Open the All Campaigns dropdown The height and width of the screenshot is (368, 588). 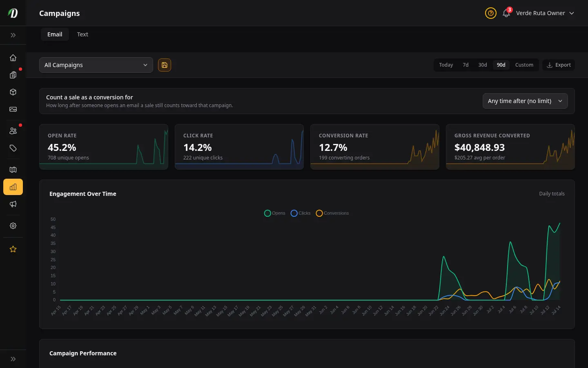(96, 65)
